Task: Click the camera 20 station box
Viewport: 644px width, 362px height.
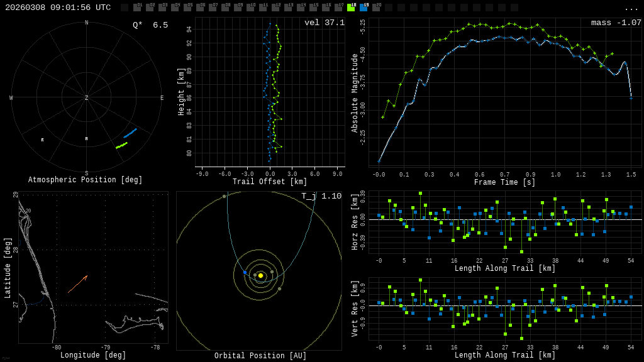Action: 376,8
